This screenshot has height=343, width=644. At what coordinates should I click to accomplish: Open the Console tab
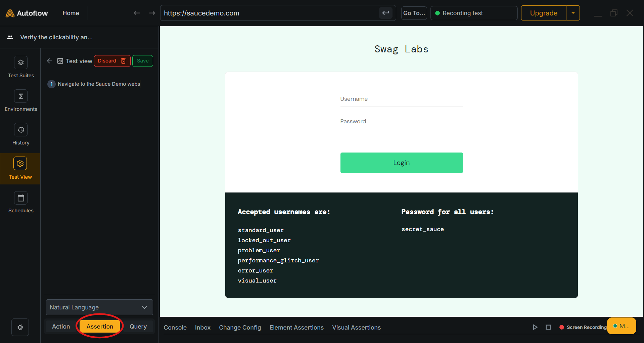click(175, 328)
